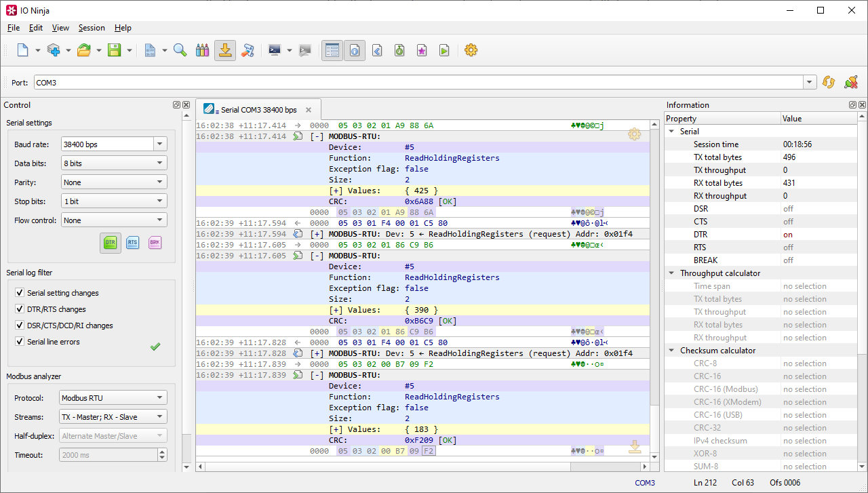Click the Port COM3 input field
868x493 pixels.
click(418, 82)
